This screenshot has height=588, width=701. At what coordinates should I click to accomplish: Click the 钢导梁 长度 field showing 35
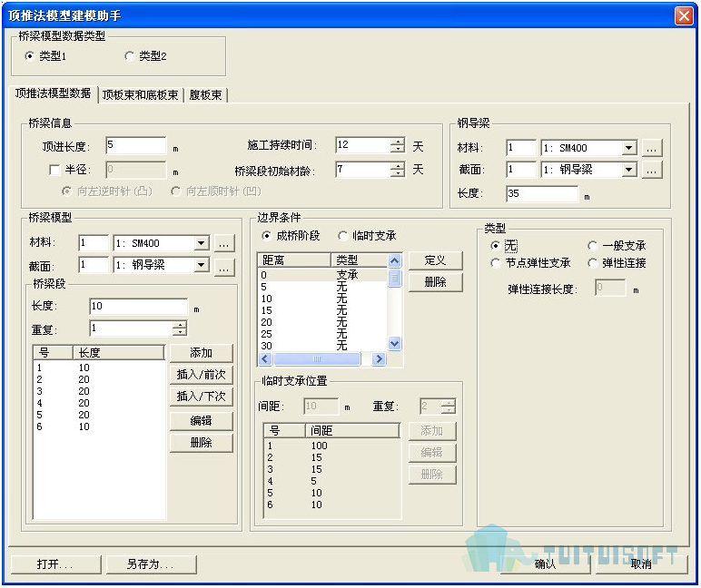click(542, 194)
